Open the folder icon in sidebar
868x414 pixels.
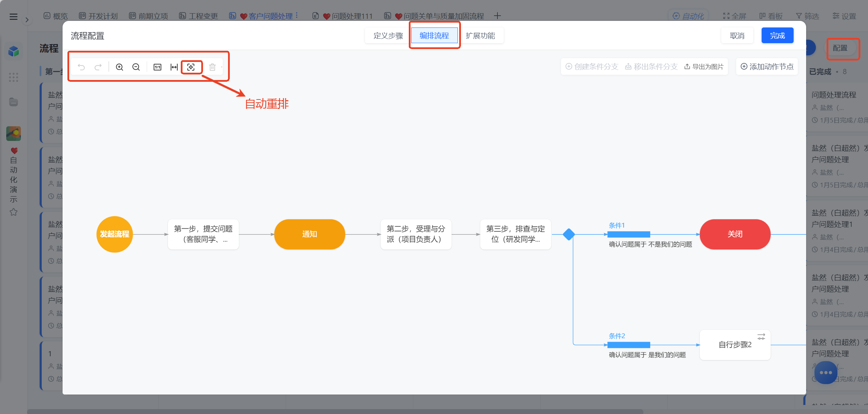pos(14,102)
